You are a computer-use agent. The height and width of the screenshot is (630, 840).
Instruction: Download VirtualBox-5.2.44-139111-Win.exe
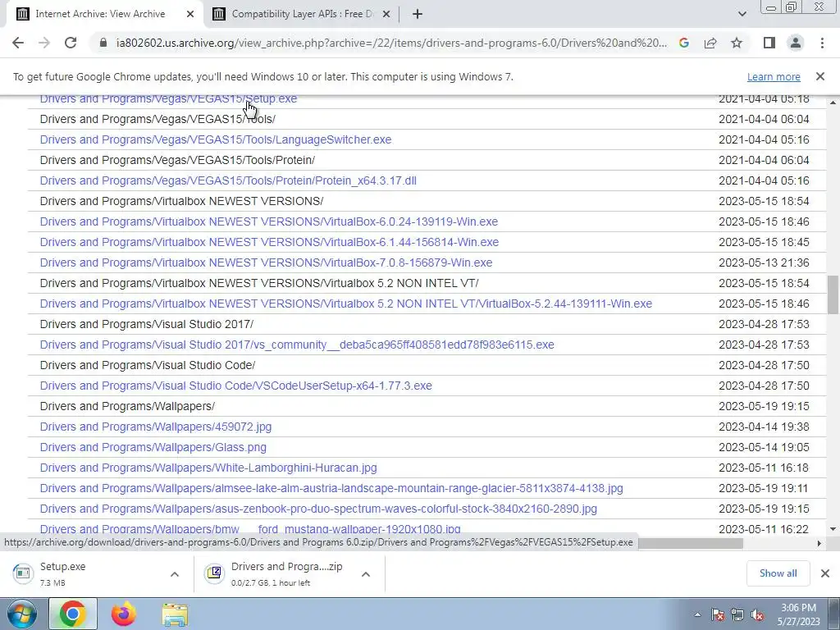(345, 304)
